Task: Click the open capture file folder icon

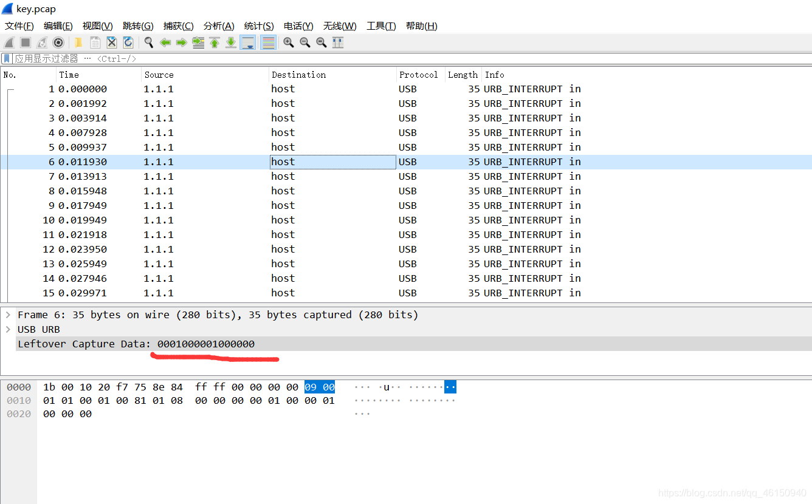Action: coord(78,43)
